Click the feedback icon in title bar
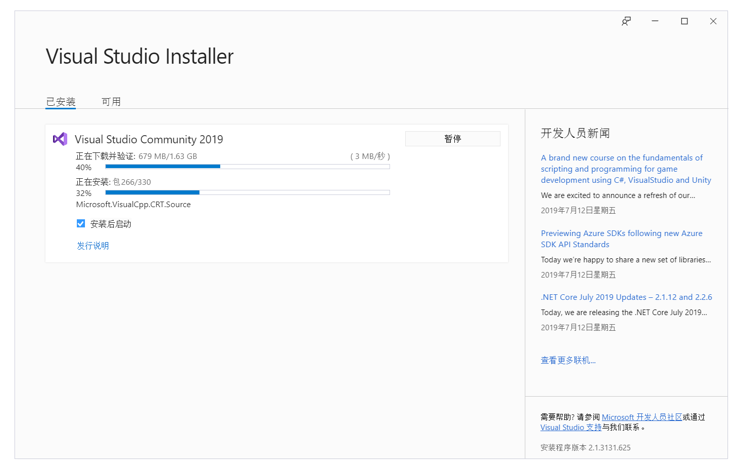Image resolution: width=741 pixels, height=475 pixels. point(626,21)
